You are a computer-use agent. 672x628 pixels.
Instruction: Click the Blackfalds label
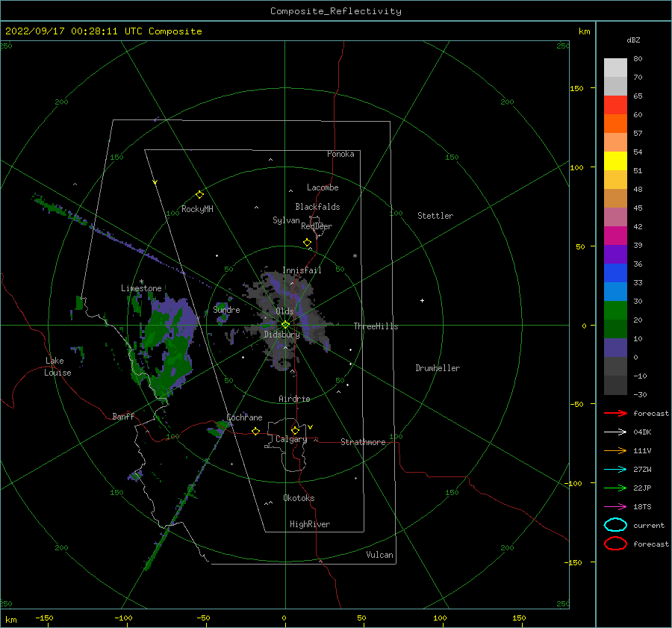[317, 207]
